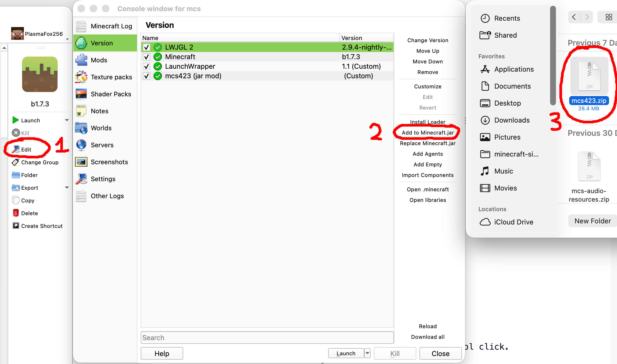Open the Minecraft Log page
Screen dimensions: 617x364
(105, 26)
